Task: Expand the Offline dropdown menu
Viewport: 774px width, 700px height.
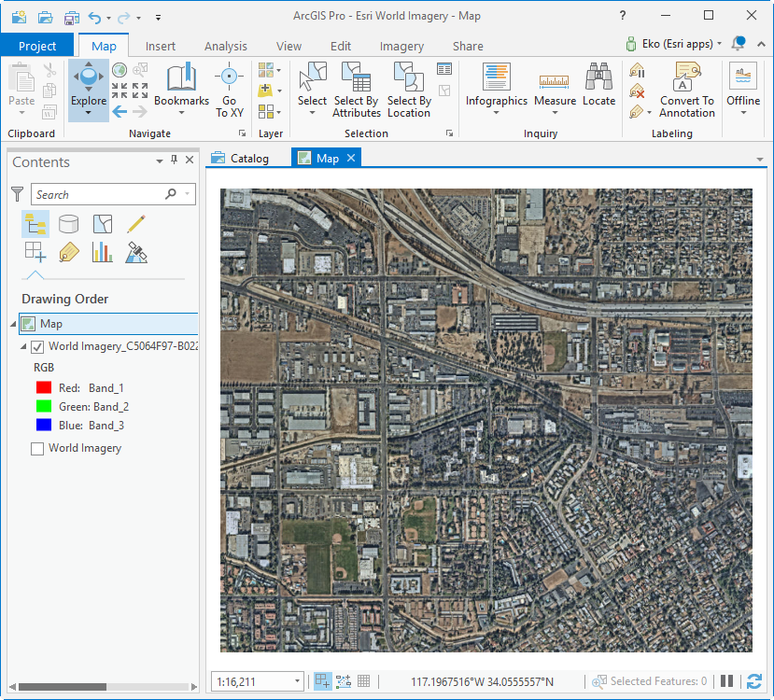Action: [x=743, y=113]
